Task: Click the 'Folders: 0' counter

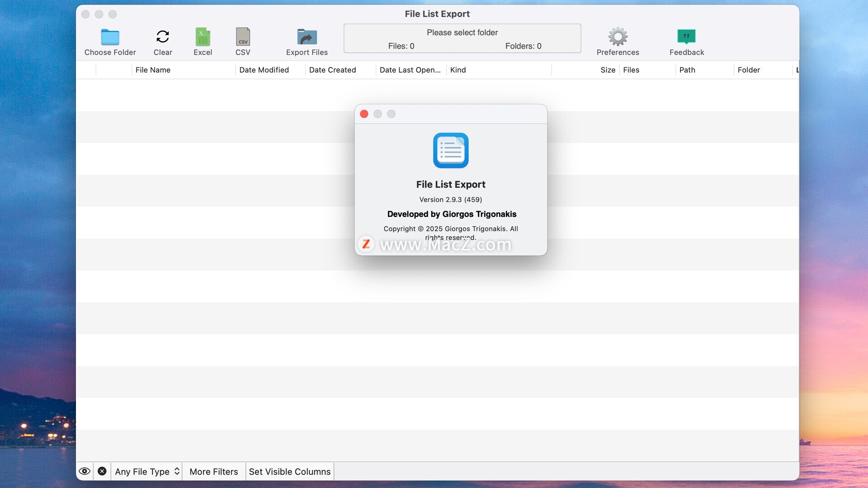Action: click(x=523, y=46)
